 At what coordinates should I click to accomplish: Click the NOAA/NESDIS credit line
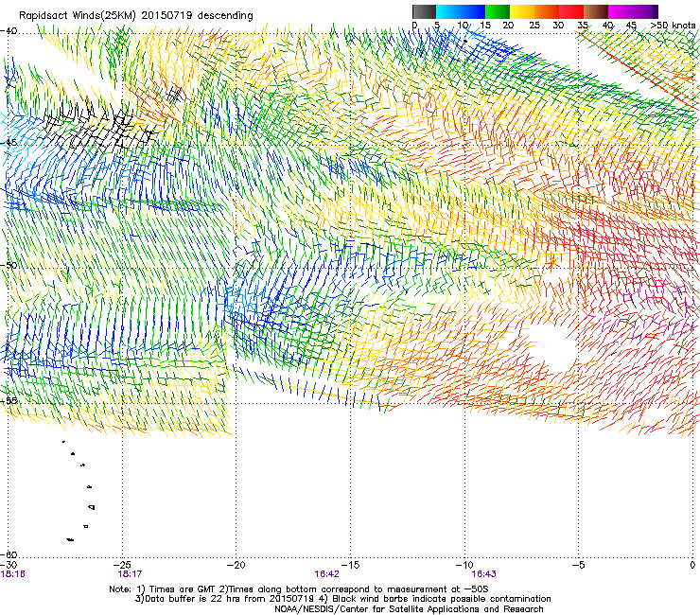[409, 609]
